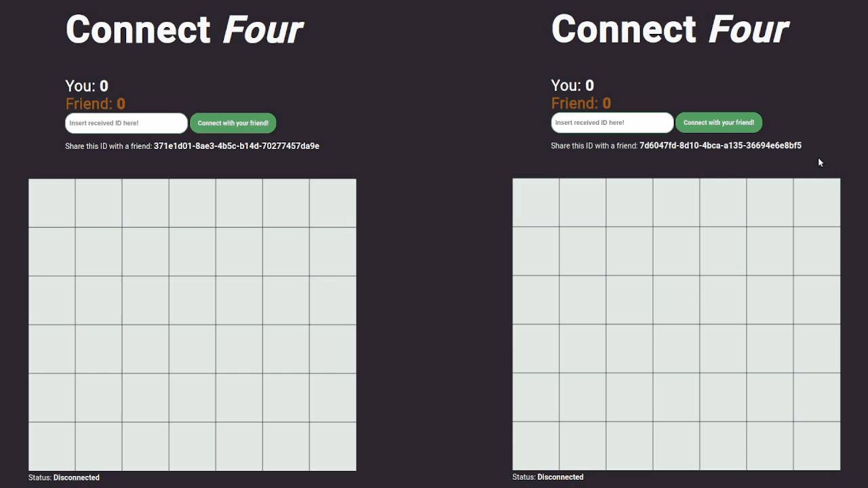Viewport: 868px width, 488px height.
Task: Click the left game's 'Connect Four' title
Action: tap(184, 30)
